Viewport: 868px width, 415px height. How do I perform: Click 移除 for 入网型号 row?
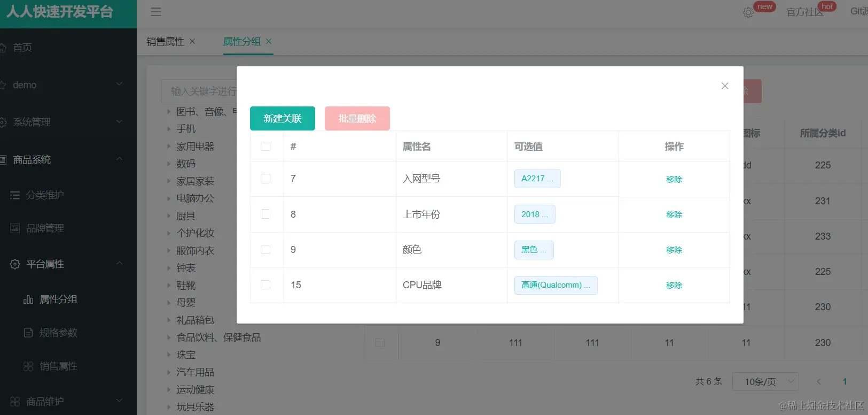(674, 179)
